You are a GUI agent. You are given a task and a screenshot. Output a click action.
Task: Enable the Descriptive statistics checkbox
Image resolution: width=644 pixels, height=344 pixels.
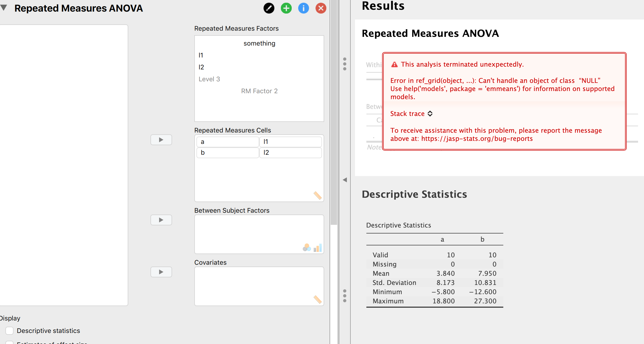(x=9, y=330)
